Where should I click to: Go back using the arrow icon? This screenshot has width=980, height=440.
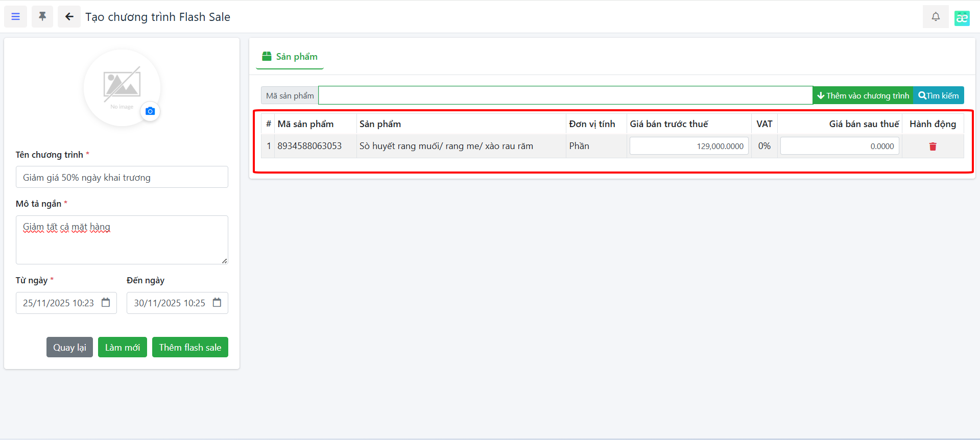69,17
